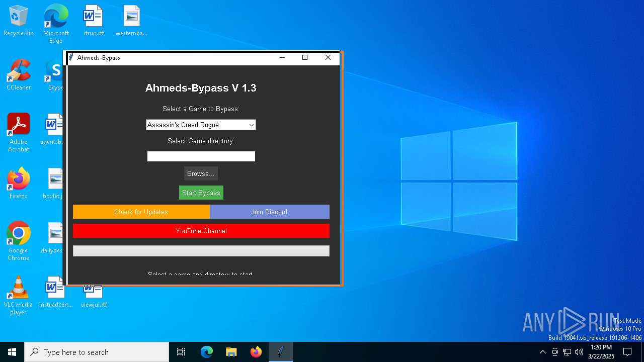
Task: Launch Google Chrome desktop shortcut
Action: tap(19, 241)
